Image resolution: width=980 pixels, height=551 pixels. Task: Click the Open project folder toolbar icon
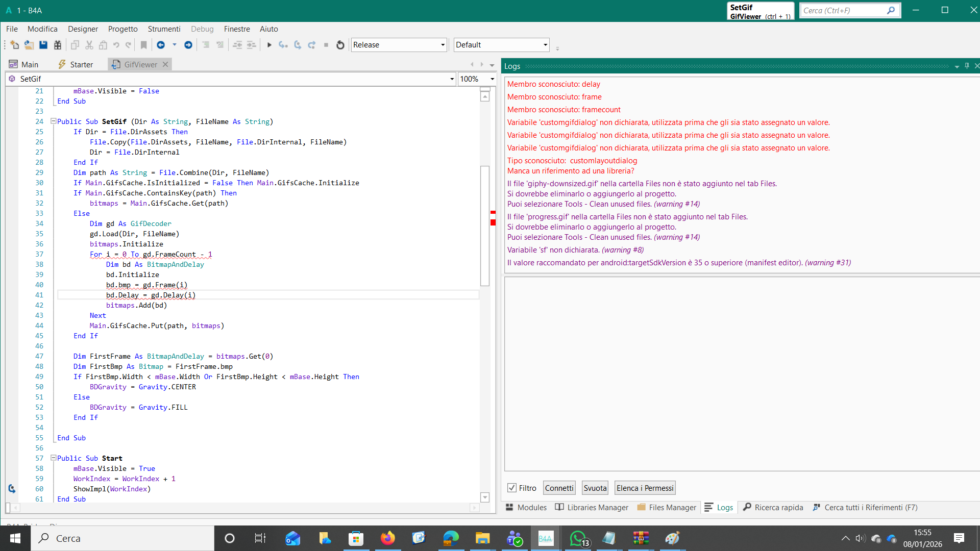(29, 45)
